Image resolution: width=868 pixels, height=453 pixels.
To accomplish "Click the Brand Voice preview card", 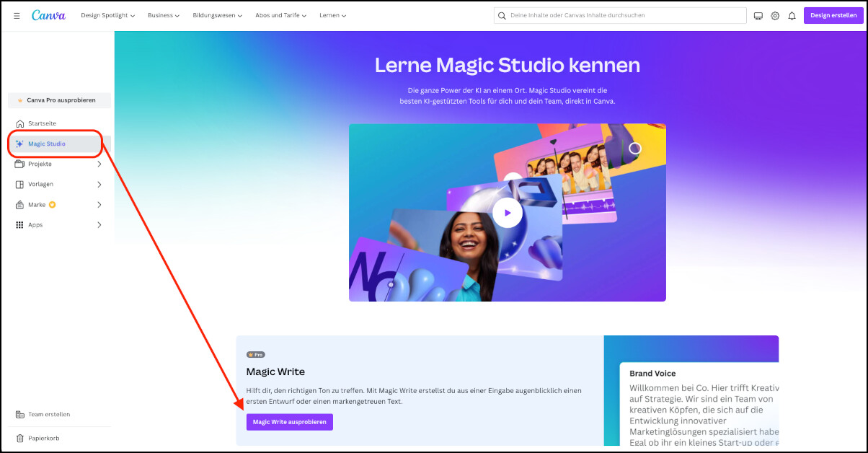I will click(699, 404).
